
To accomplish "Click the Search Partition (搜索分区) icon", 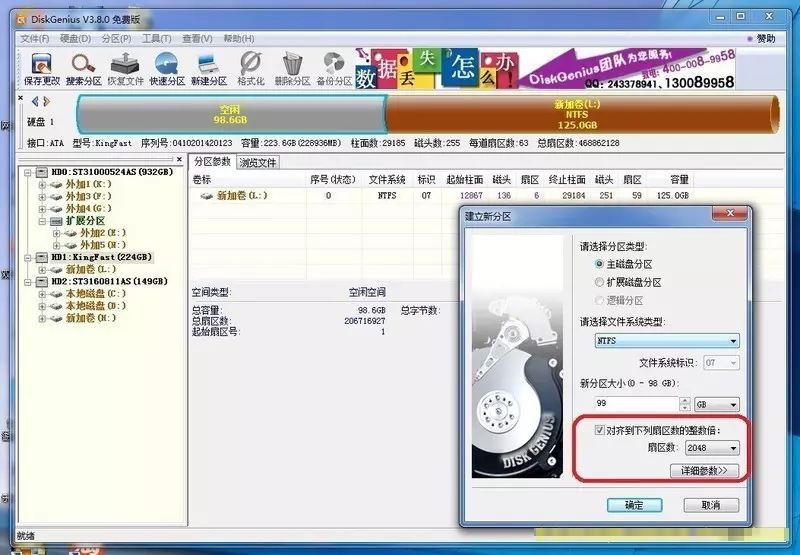I will [83, 69].
